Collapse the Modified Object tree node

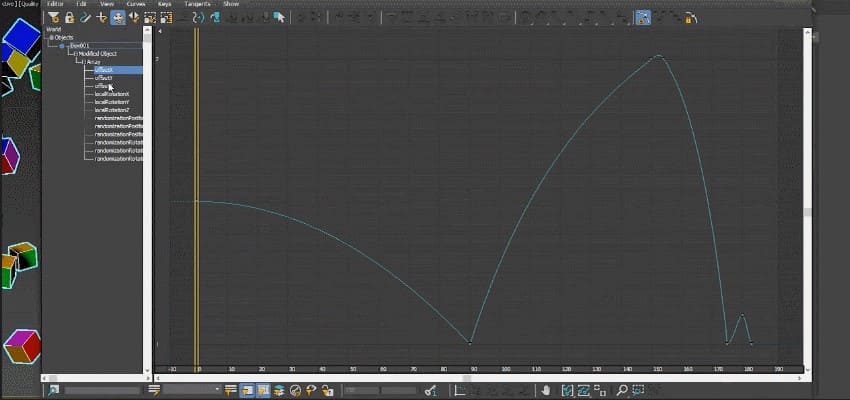(75, 53)
